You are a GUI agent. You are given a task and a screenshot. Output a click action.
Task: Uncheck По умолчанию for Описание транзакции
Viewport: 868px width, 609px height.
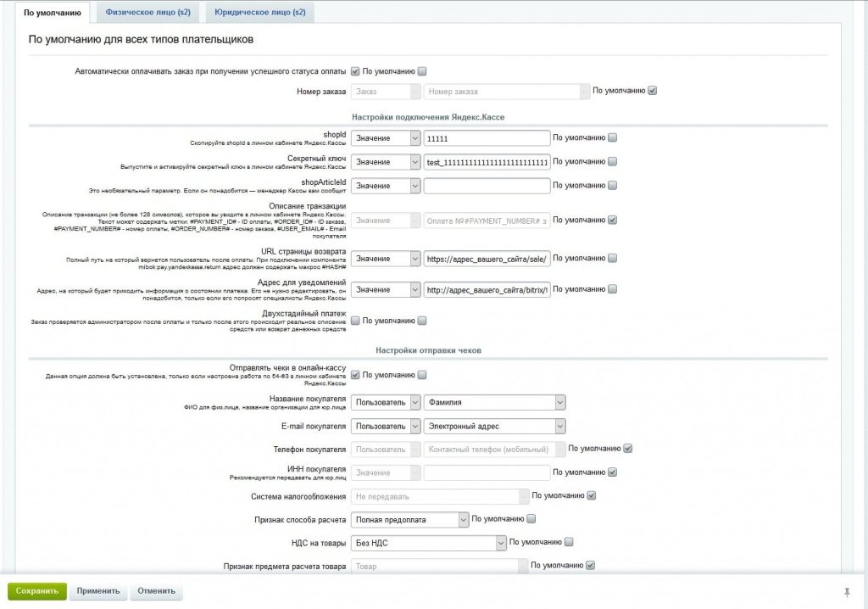(612, 220)
